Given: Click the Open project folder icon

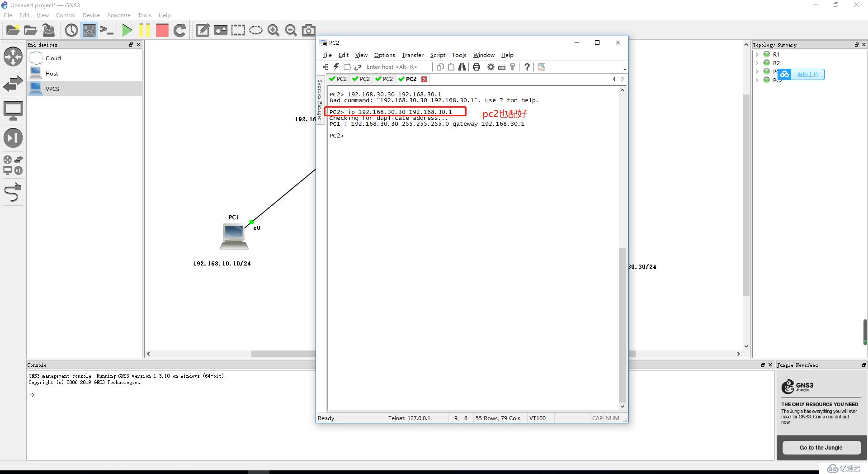Looking at the screenshot, I should click(30, 30).
